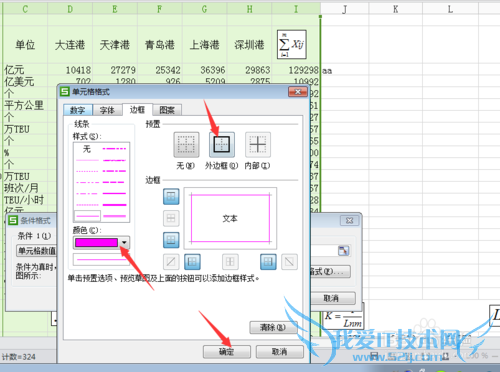Select the 边框 tab

137,109
